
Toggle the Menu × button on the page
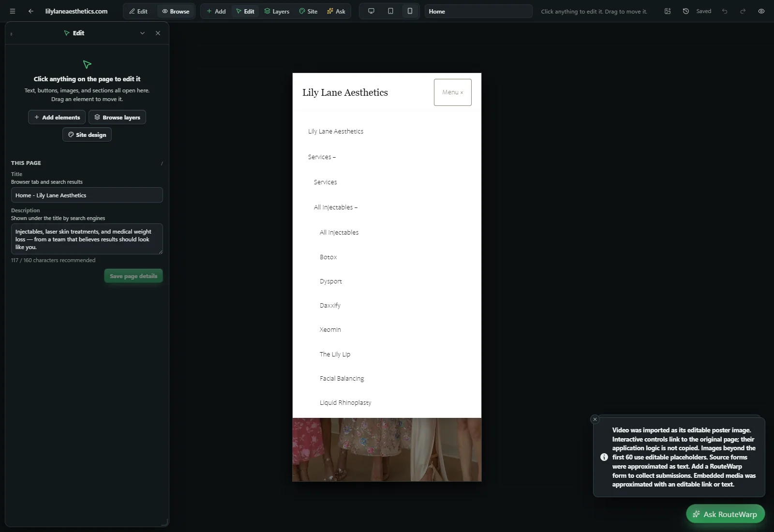[x=453, y=92]
